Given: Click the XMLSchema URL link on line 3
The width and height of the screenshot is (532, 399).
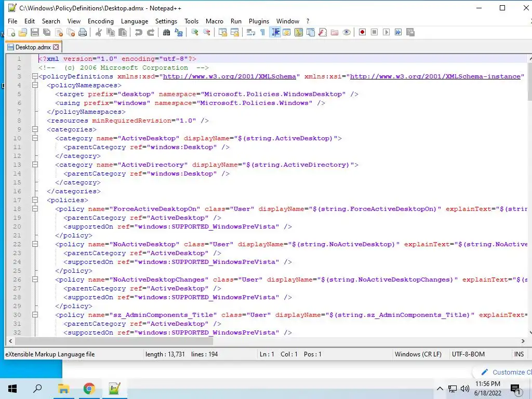Looking at the screenshot, I should pos(230,76).
